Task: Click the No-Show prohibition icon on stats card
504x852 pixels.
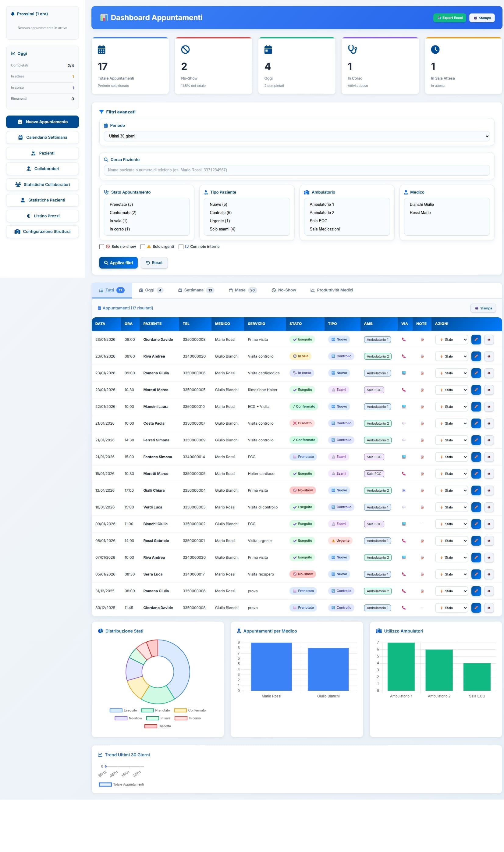Action: click(x=185, y=50)
